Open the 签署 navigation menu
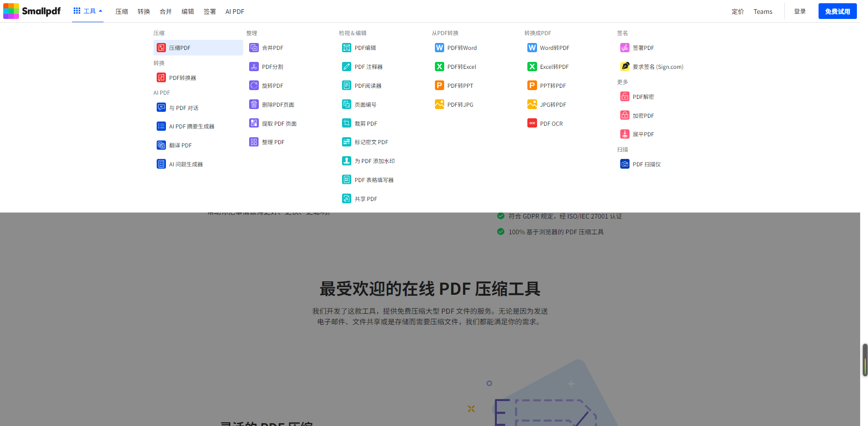The height and width of the screenshot is (426, 868). (x=209, y=12)
